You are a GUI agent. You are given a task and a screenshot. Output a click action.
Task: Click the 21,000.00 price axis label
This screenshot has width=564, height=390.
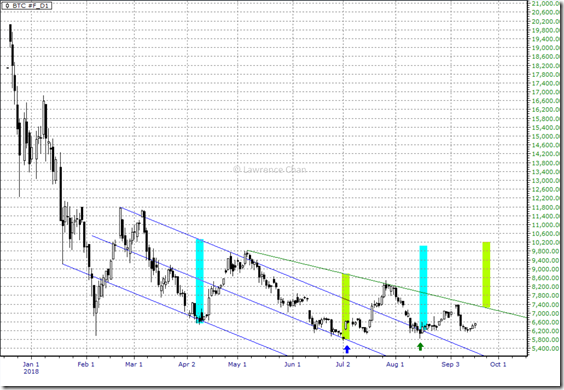click(546, 4)
